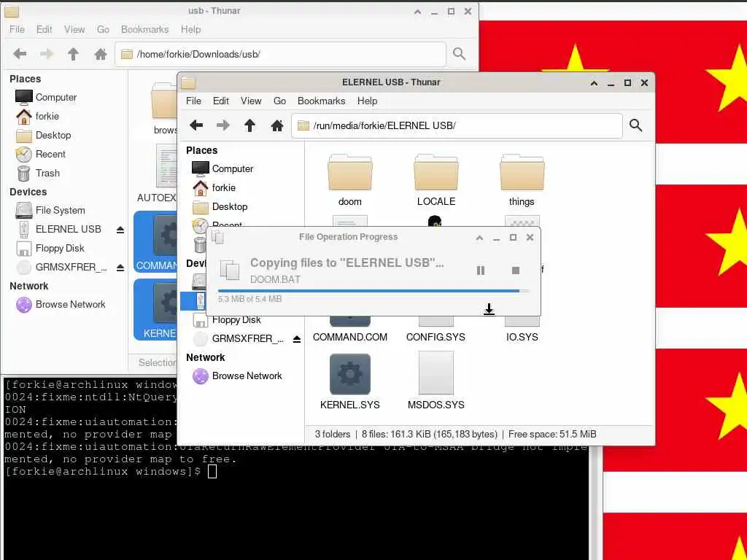Select the LOCALE folder
The height and width of the screenshot is (560, 747).
point(436,180)
